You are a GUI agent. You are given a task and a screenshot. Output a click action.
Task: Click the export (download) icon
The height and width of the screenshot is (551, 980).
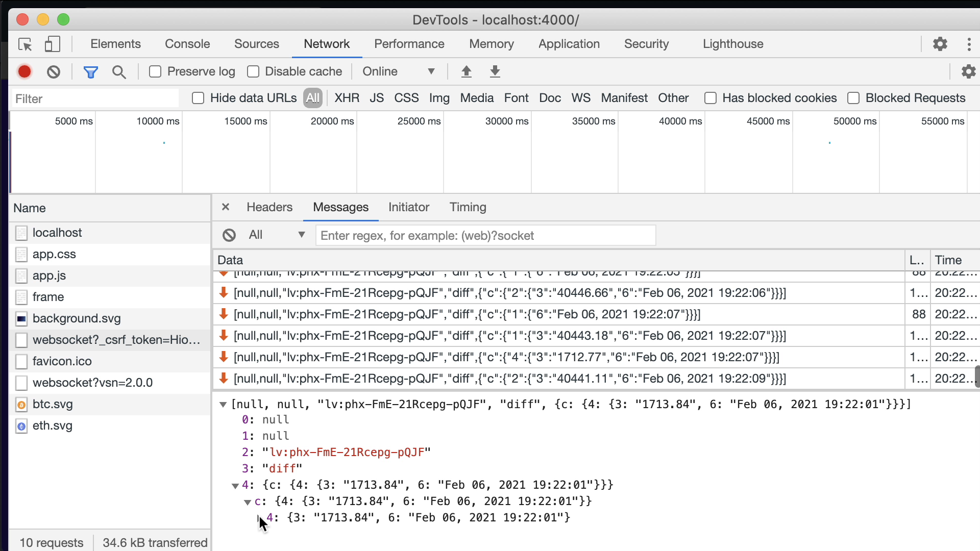coord(495,71)
